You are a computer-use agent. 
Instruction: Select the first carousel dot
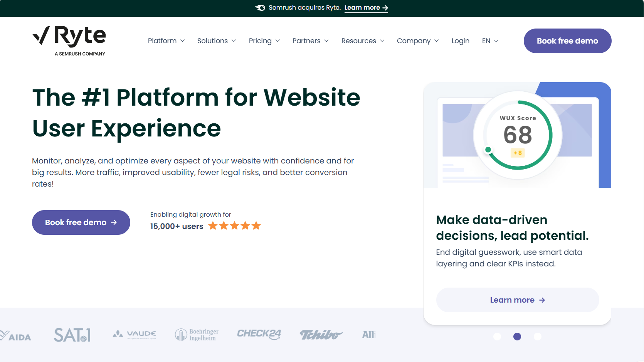point(497,337)
